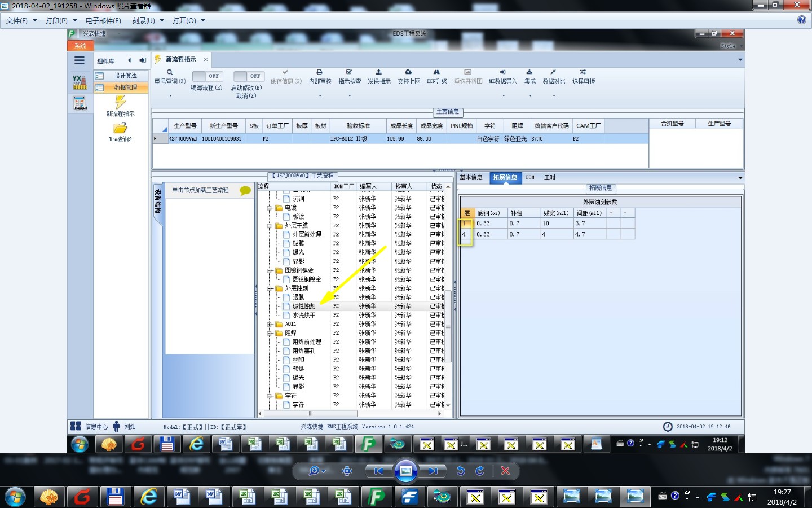Click the 数据对比 compare icon

coord(553,72)
